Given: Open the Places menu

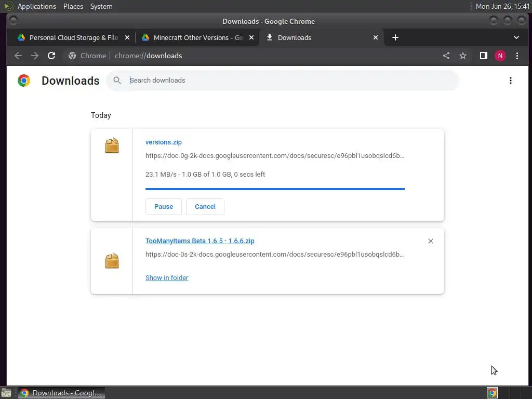Looking at the screenshot, I should click(x=73, y=6).
